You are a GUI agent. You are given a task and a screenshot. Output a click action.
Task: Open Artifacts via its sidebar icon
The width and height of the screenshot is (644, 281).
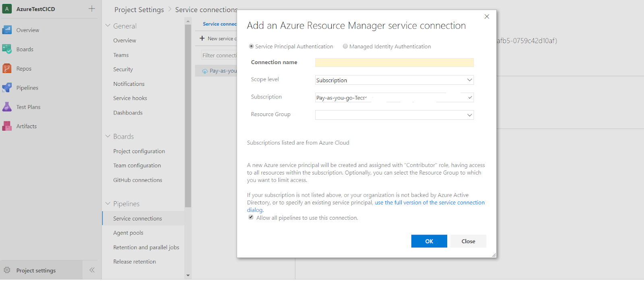(7, 126)
